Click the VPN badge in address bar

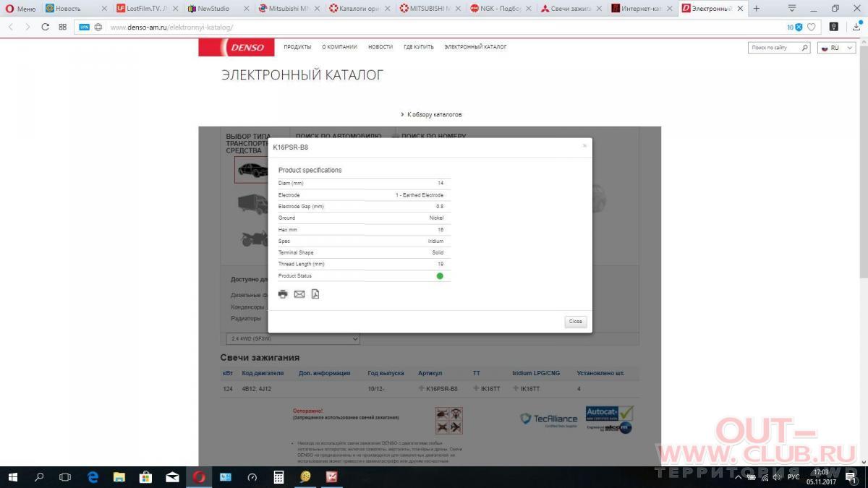[85, 27]
